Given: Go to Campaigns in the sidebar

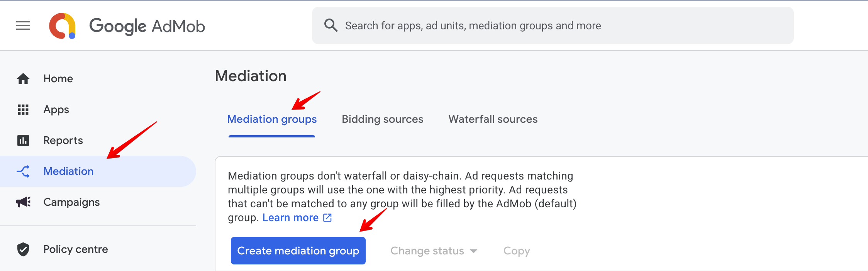Looking at the screenshot, I should [x=71, y=202].
